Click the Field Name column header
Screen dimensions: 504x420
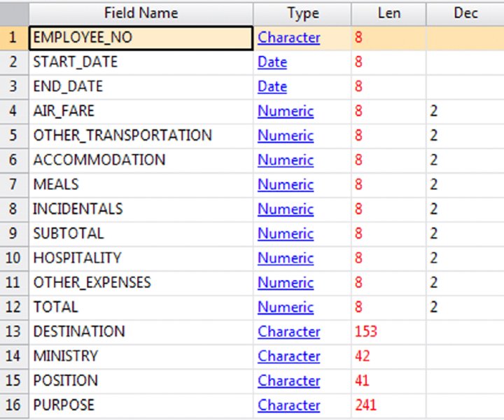pos(141,13)
